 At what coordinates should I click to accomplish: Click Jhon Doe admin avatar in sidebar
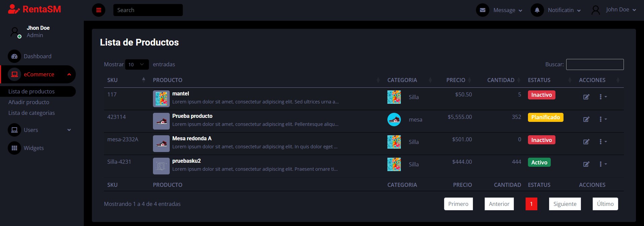(15, 32)
